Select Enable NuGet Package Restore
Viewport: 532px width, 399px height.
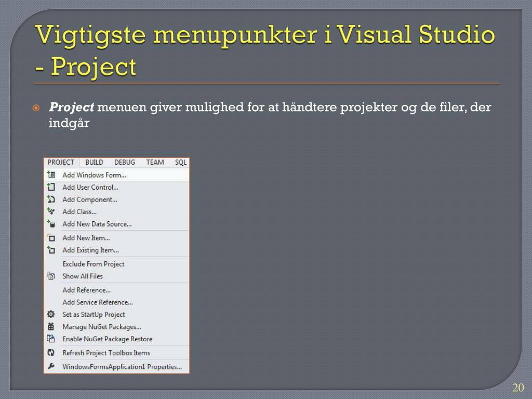117,339
